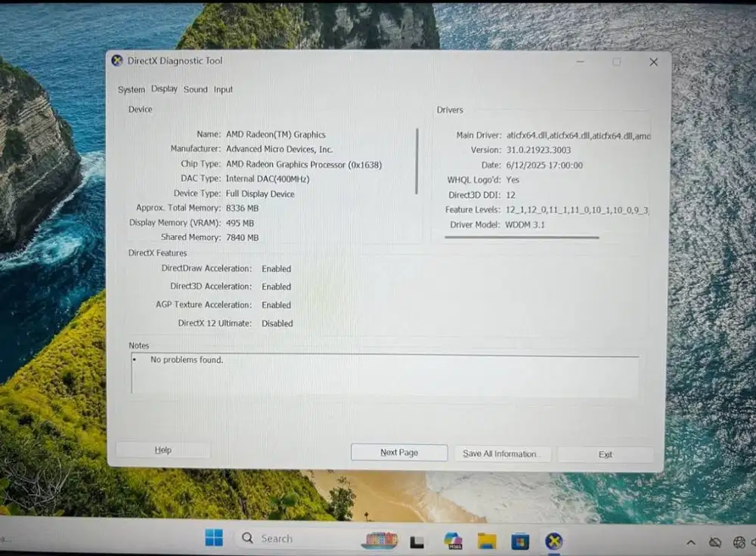Click Driver Model 'WDDM 3.1' value

pos(525,224)
